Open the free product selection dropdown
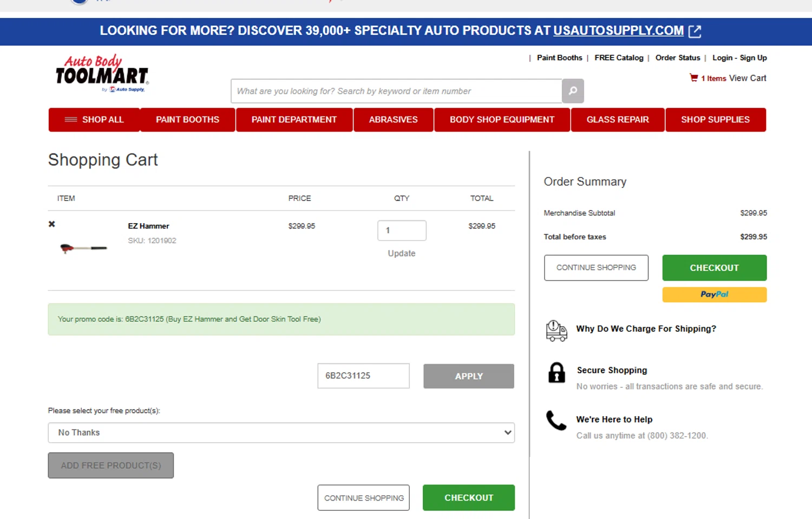Viewport: 812px width, 519px height. click(281, 433)
